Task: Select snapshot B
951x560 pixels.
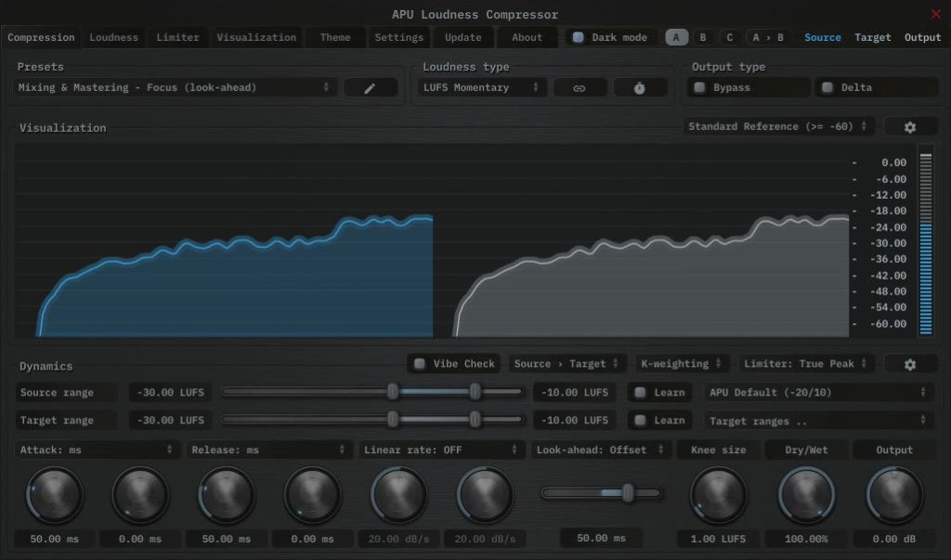Action: [x=703, y=37]
